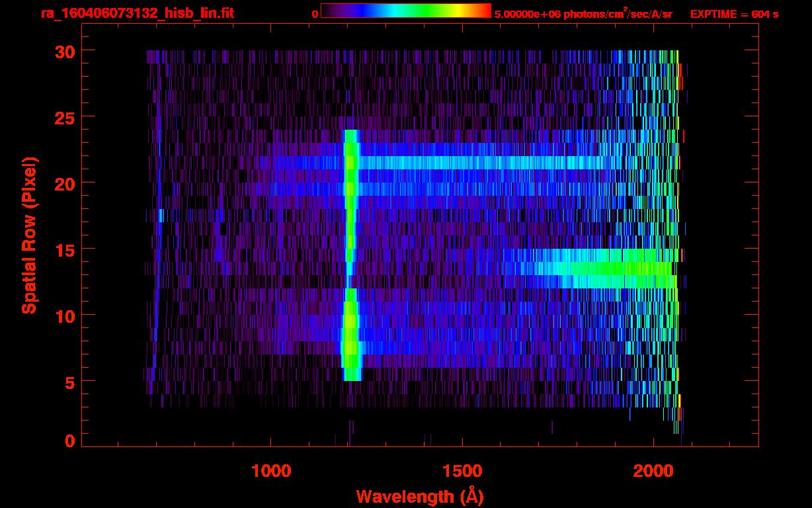Click the cyan horizontal band near row 21
This screenshot has height=508, width=812.
pos(463,163)
